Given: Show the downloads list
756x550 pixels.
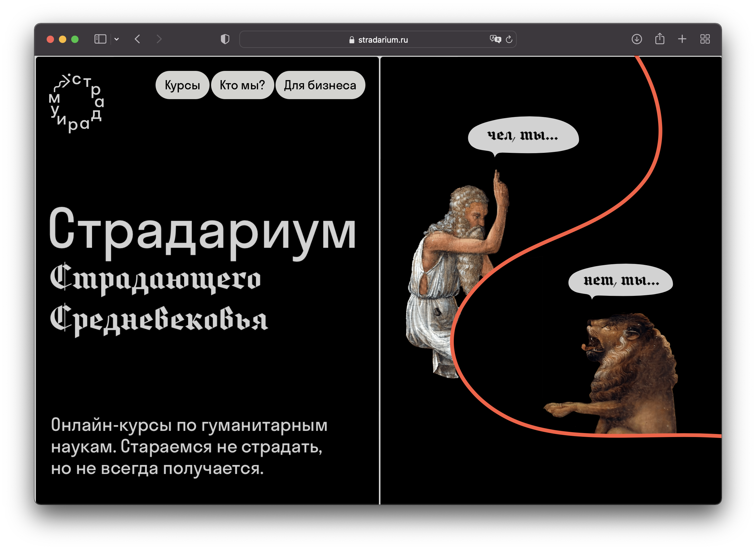Looking at the screenshot, I should pyautogui.click(x=637, y=39).
